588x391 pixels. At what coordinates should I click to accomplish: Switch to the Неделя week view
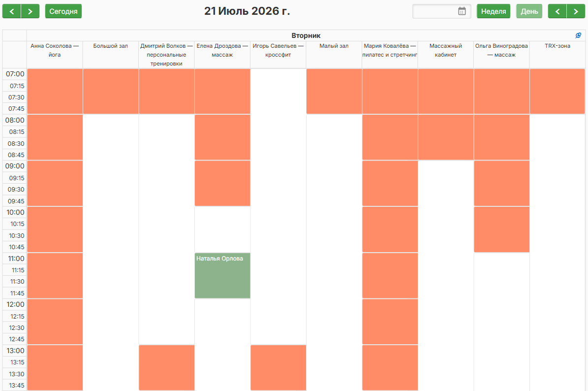point(494,11)
